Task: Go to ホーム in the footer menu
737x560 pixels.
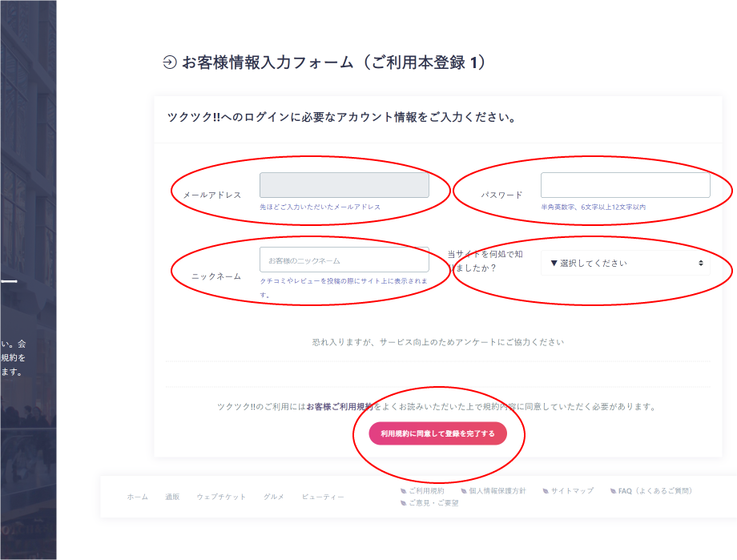Action: [x=137, y=497]
